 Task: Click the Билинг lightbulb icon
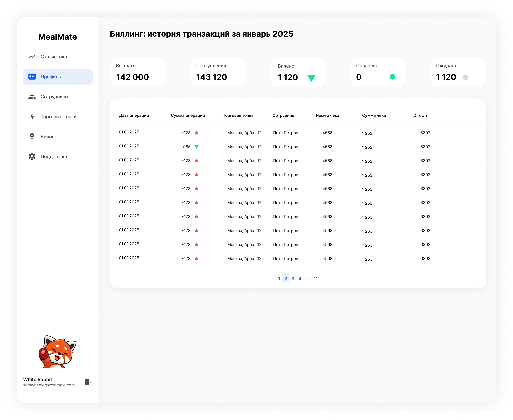tap(32, 136)
